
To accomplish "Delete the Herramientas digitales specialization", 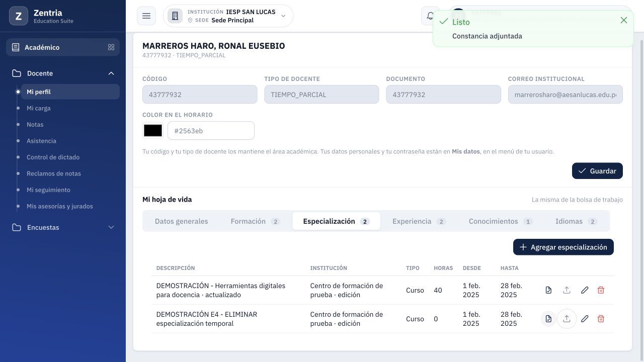I will click(x=601, y=290).
